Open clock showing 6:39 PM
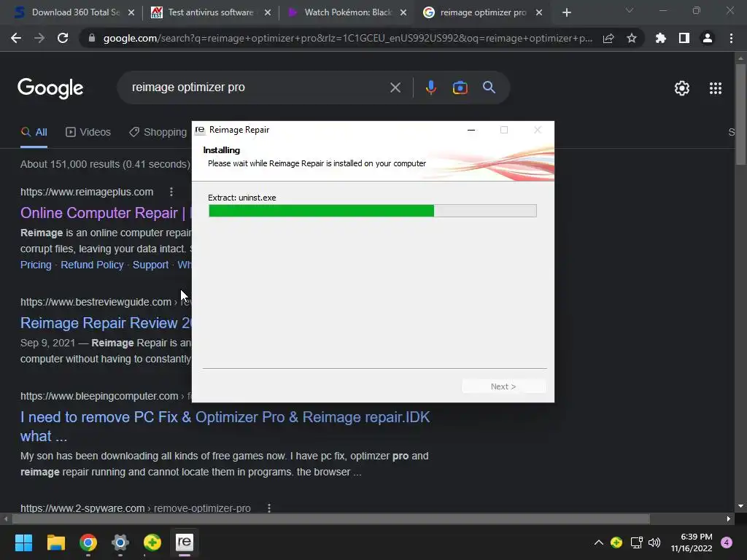The height and width of the screenshot is (560, 747). pos(692,542)
